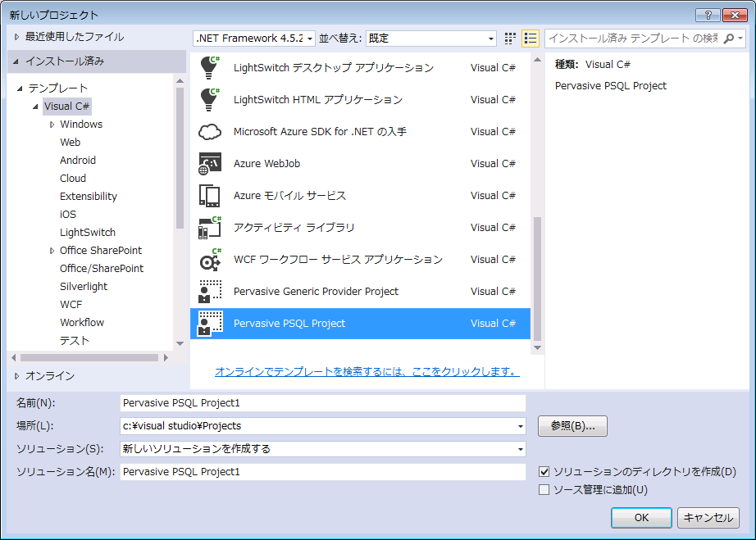This screenshot has height=540, width=756.
Task: Uncheck create directory for solution checkbox
Action: 544,472
